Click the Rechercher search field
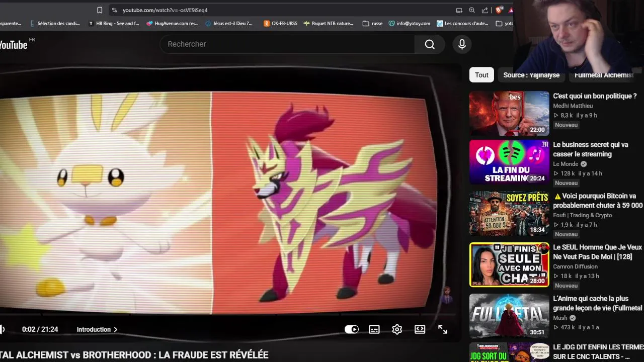The height and width of the screenshot is (362, 644). click(287, 44)
